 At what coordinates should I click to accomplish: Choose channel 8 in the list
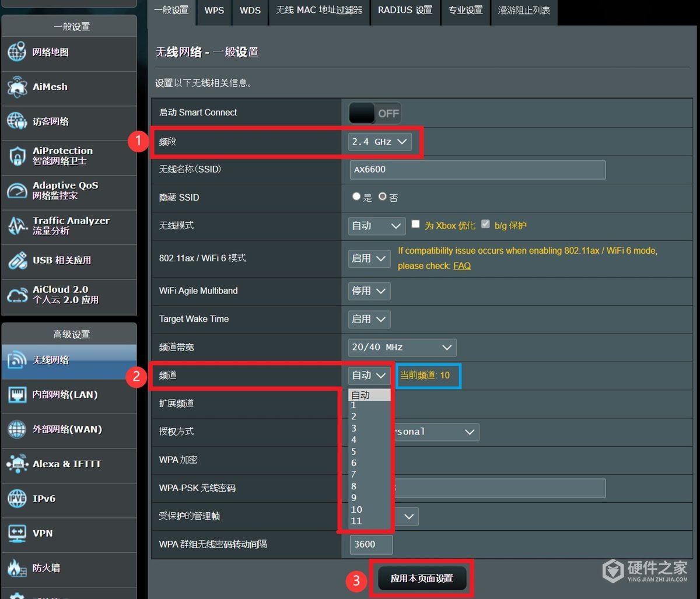(370, 486)
